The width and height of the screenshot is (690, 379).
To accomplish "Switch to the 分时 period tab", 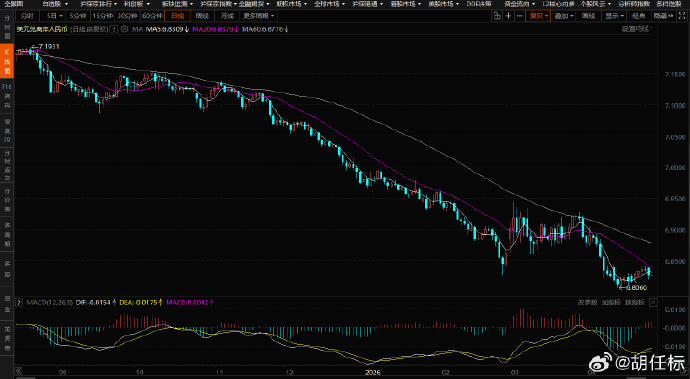I will click(27, 16).
